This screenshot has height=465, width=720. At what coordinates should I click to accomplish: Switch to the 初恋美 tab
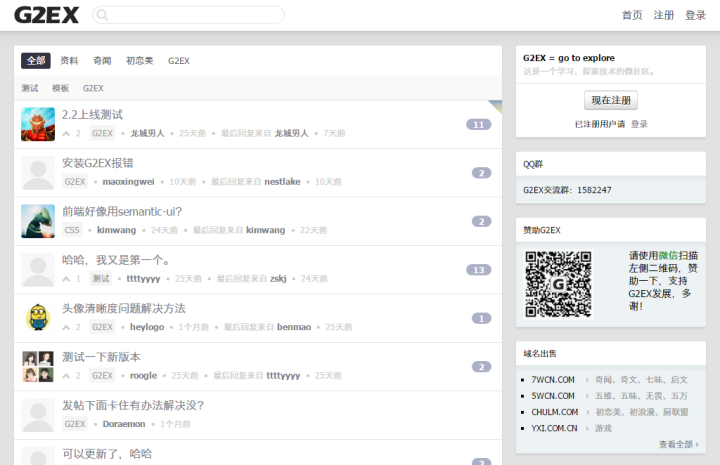click(x=140, y=61)
